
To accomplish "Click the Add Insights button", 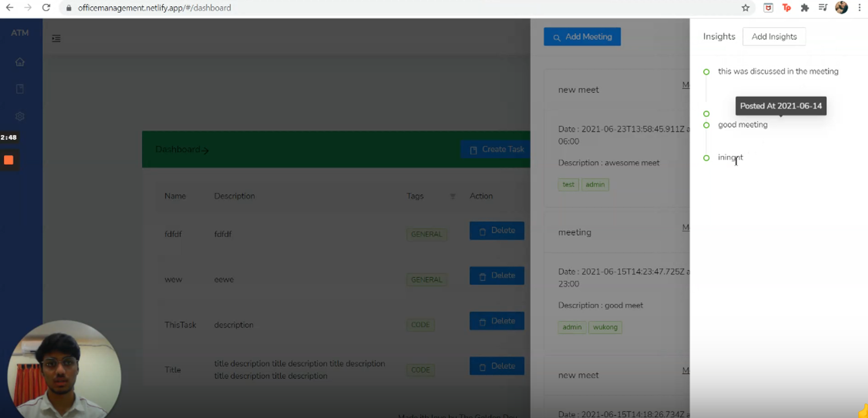I will tap(774, 36).
